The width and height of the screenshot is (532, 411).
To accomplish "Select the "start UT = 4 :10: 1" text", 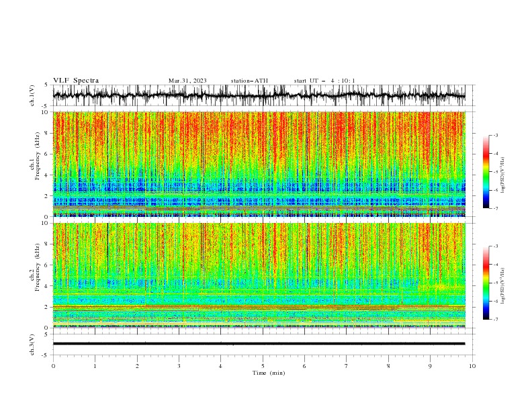I will 324,81.
